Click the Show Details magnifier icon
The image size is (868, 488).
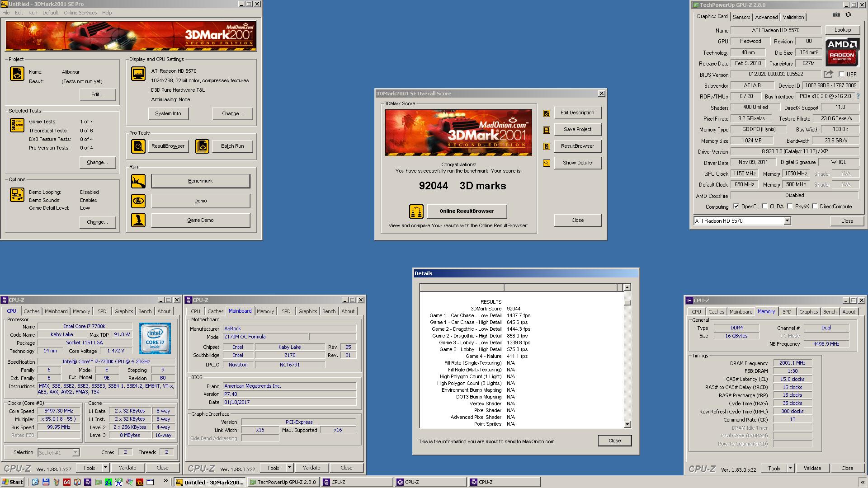tap(547, 163)
